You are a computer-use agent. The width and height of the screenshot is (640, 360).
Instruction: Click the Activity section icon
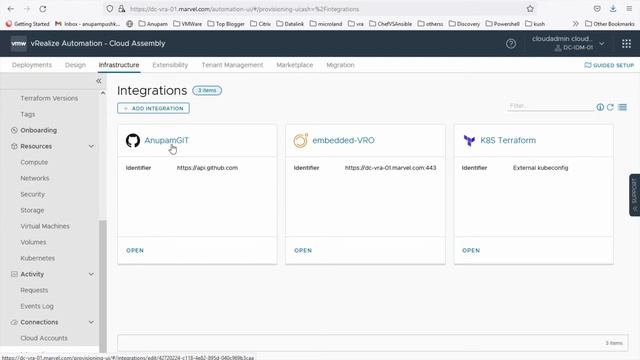click(x=14, y=274)
